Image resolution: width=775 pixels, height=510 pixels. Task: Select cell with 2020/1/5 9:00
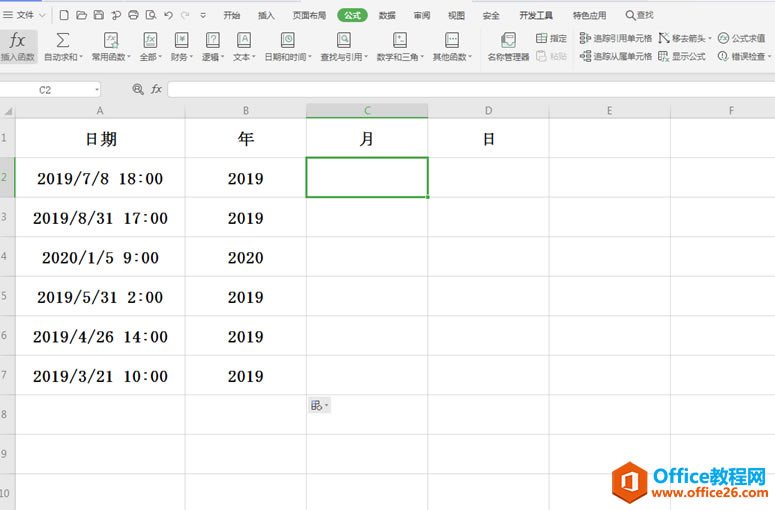pos(100,257)
